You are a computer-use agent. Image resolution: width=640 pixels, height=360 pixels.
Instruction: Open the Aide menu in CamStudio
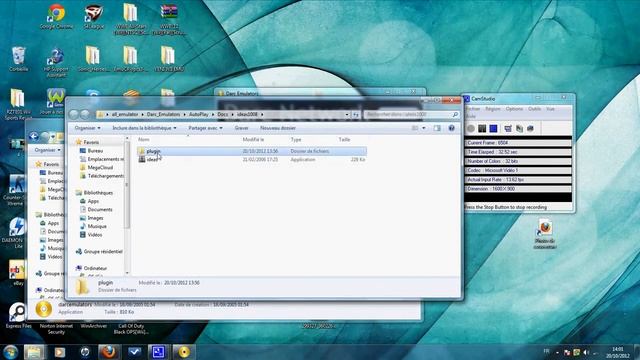tap(471, 116)
